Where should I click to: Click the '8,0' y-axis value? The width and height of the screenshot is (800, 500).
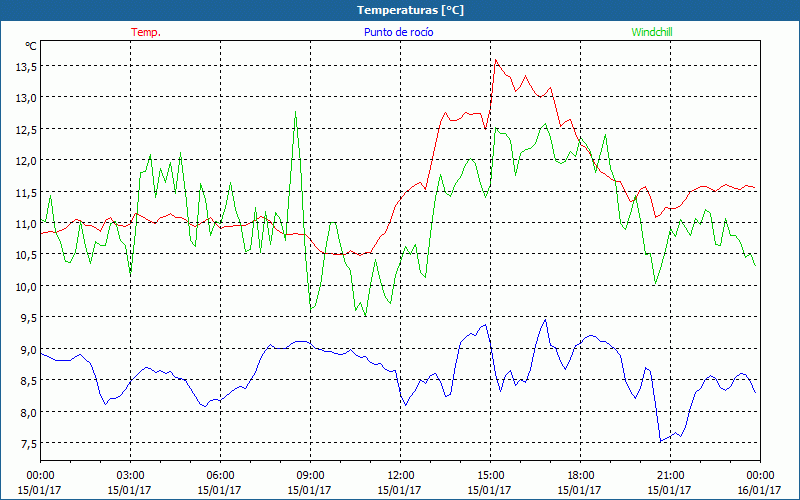pos(28,412)
